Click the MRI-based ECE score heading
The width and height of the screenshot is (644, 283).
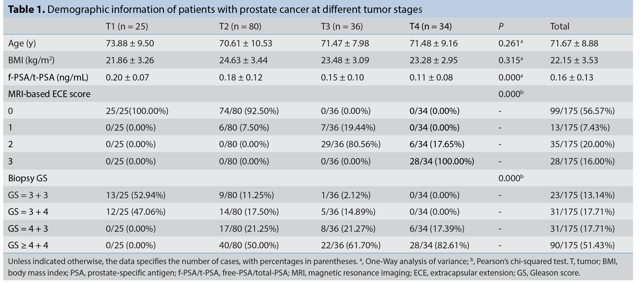coord(49,94)
